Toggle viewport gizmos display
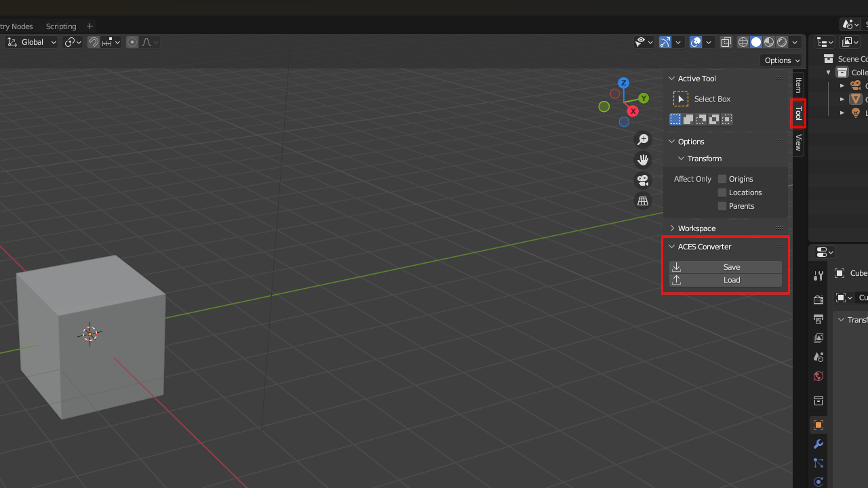Image resolution: width=868 pixels, height=488 pixels. click(x=665, y=42)
